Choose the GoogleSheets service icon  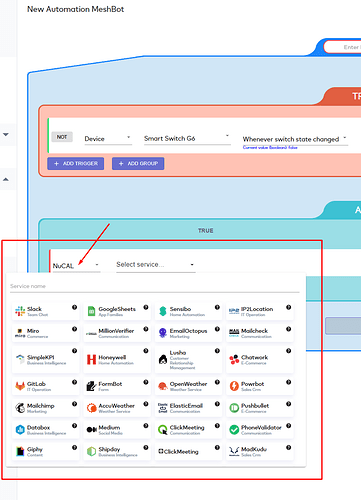coord(91,311)
